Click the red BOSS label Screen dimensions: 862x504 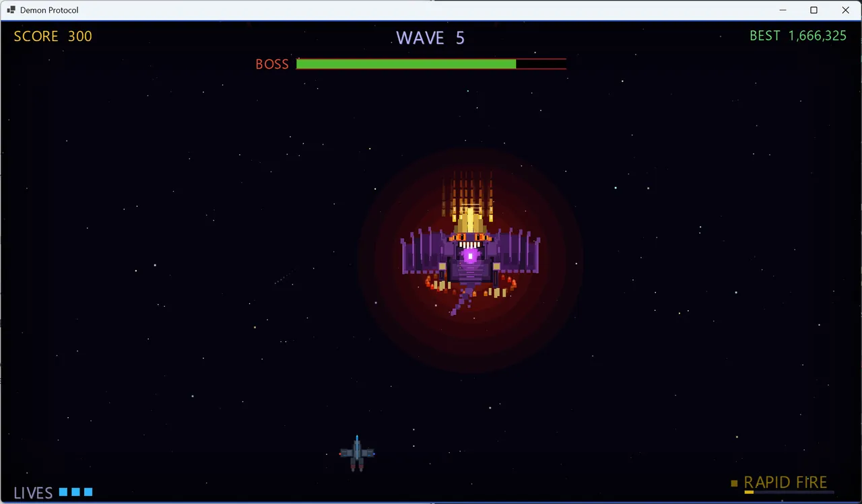click(x=272, y=65)
